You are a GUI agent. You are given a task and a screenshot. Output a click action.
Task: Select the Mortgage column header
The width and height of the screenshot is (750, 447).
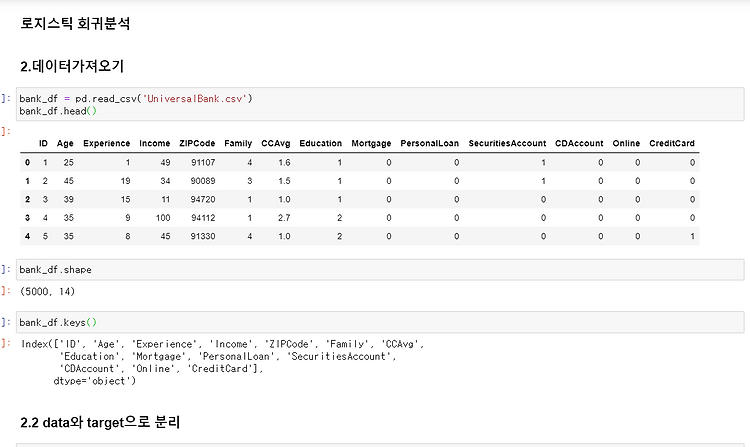[371, 143]
